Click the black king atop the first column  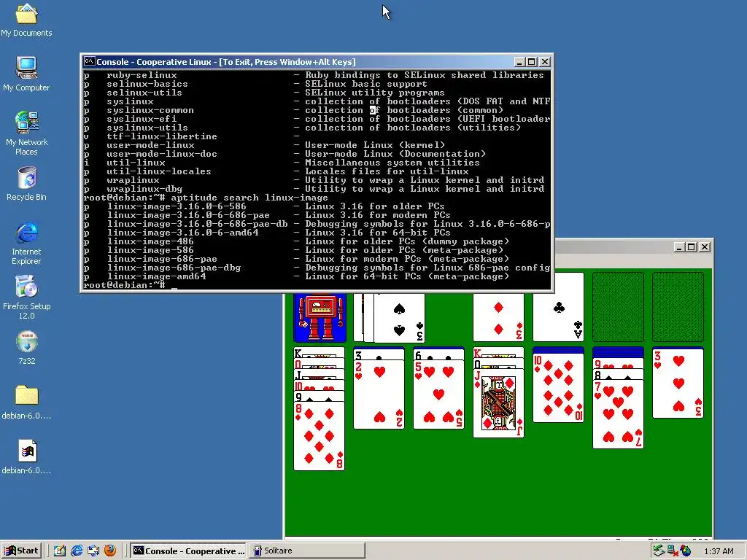[x=320, y=354]
